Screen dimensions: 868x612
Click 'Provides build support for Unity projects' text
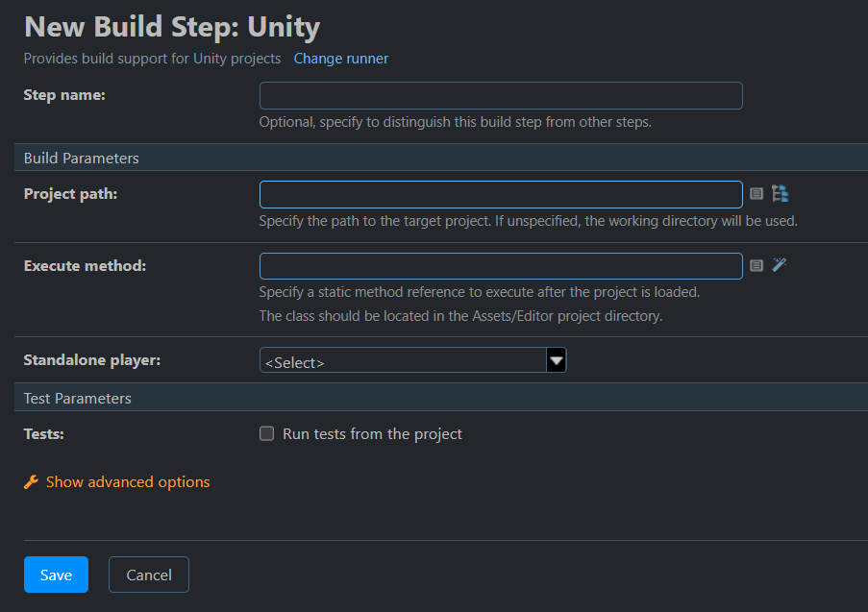pyautogui.click(x=152, y=59)
